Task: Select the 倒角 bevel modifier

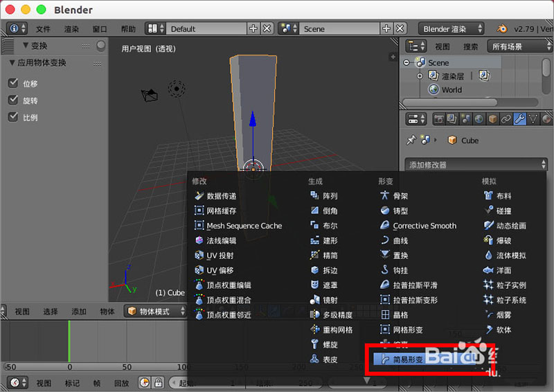Action: coord(324,211)
